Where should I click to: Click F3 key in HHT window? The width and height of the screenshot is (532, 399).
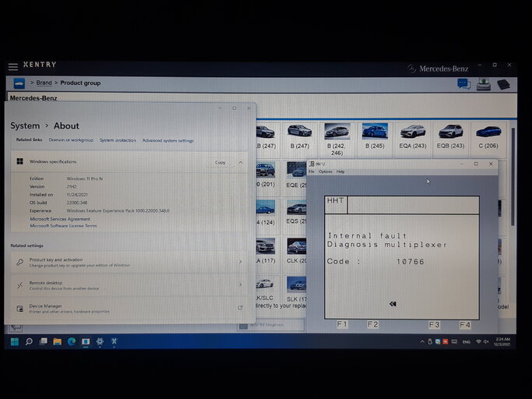pyautogui.click(x=435, y=325)
